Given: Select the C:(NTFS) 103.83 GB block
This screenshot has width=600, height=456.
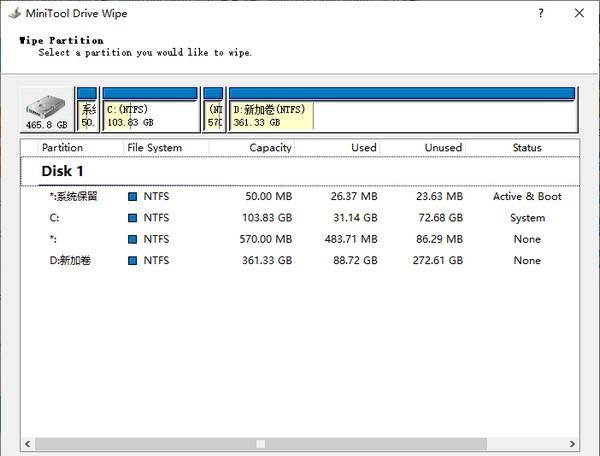Looking at the screenshot, I should pyautogui.click(x=150, y=110).
